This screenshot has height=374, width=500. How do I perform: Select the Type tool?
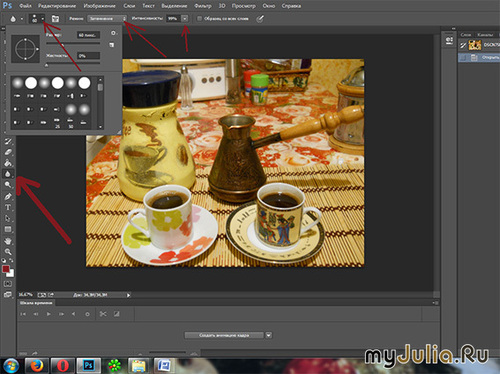8,207
